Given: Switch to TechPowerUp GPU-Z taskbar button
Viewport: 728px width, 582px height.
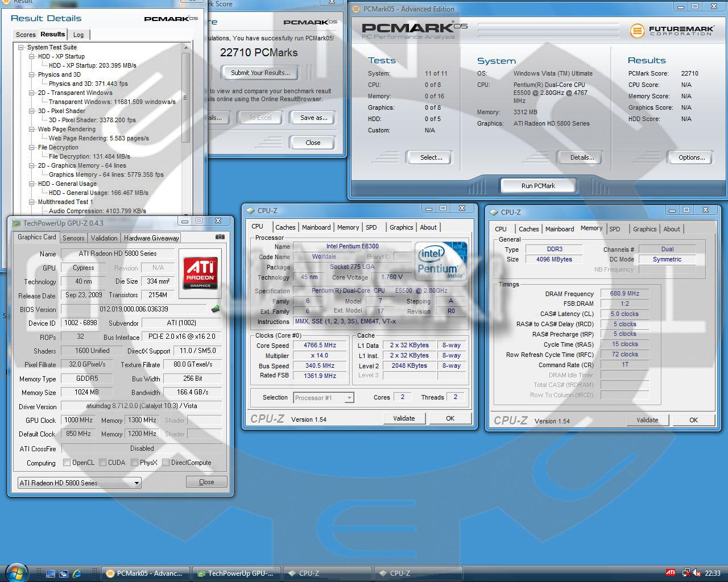Looking at the screenshot, I should point(236,573).
